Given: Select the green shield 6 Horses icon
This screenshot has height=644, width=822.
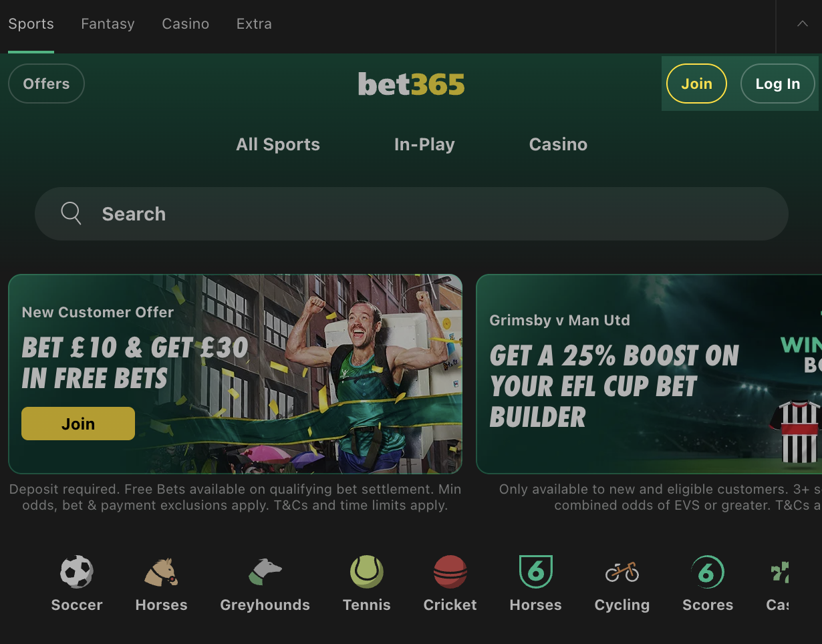Looking at the screenshot, I should [x=536, y=572].
